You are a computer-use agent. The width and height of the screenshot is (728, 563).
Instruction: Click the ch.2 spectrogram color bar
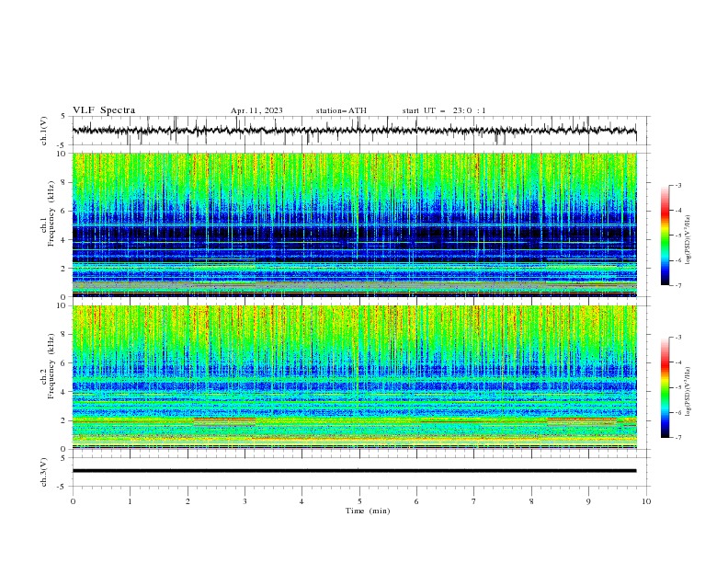(665, 387)
